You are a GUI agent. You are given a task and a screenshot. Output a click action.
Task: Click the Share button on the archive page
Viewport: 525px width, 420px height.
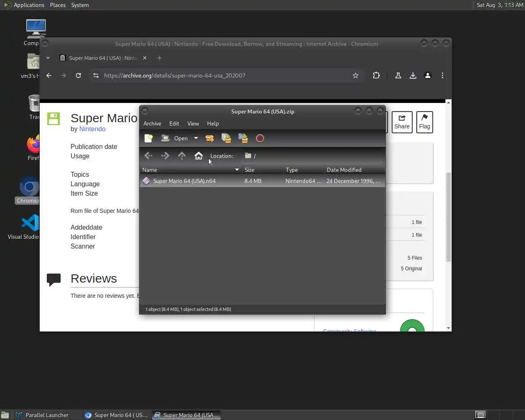tap(402, 122)
